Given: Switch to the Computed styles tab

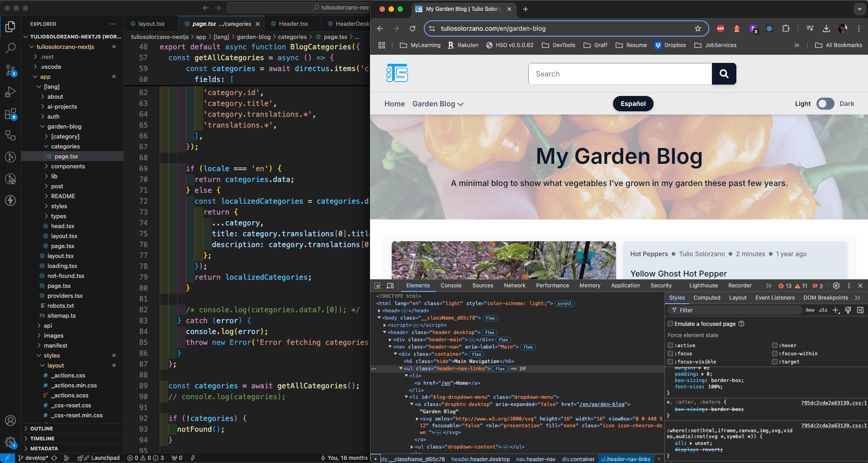Looking at the screenshot, I should click(707, 298).
